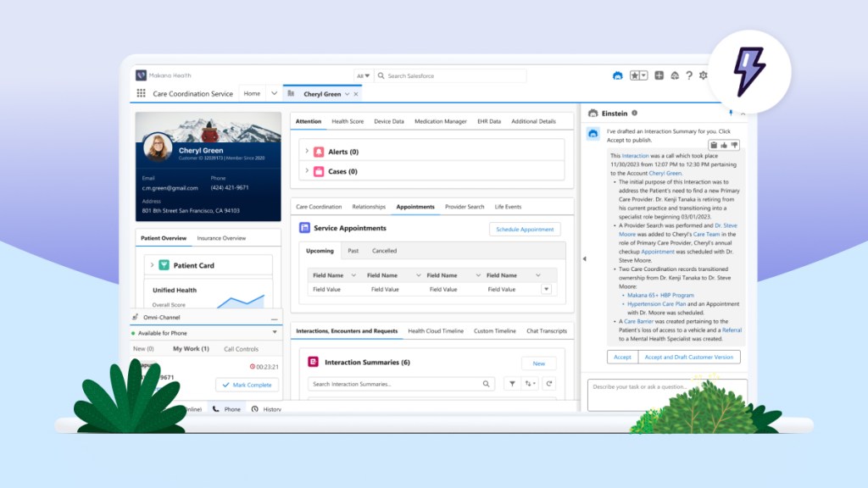Switch to the Health Cloud Timeline tab
This screenshot has width=868, height=488.
pyautogui.click(x=436, y=331)
